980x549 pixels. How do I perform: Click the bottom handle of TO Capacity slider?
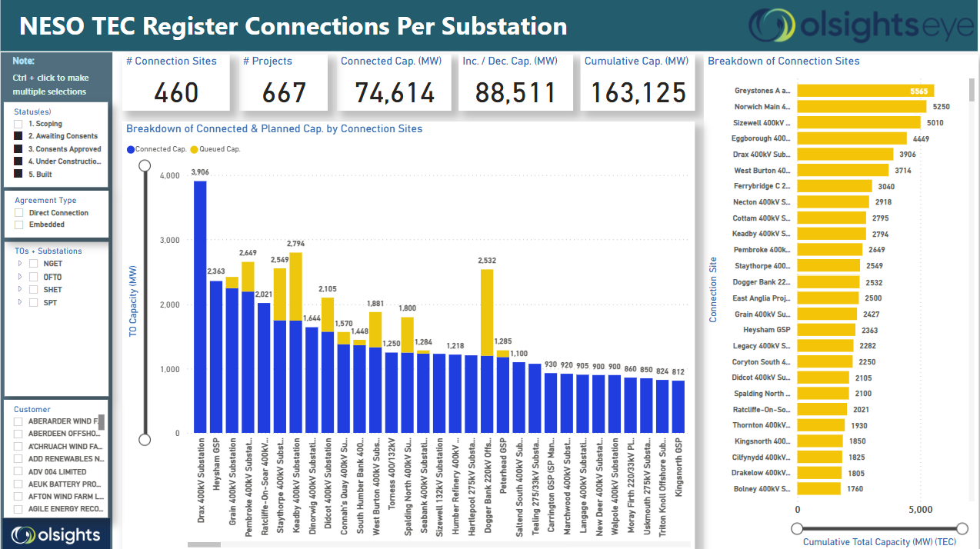pyautogui.click(x=144, y=439)
